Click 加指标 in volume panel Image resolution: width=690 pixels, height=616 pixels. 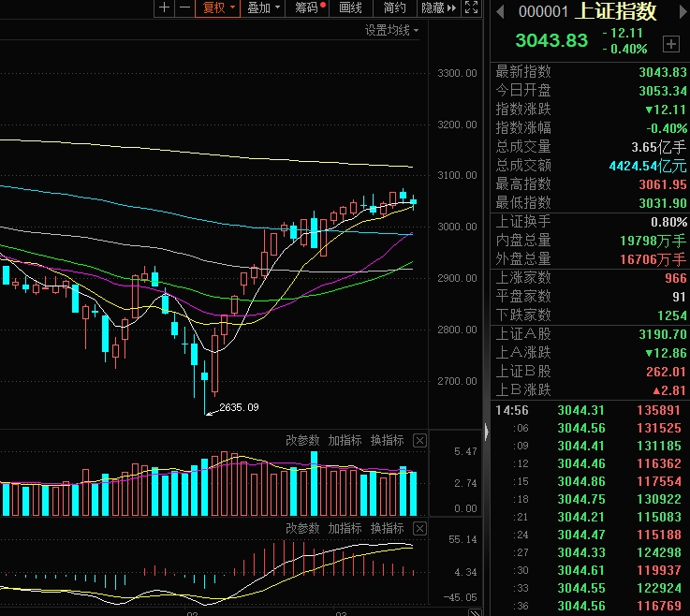(345, 440)
